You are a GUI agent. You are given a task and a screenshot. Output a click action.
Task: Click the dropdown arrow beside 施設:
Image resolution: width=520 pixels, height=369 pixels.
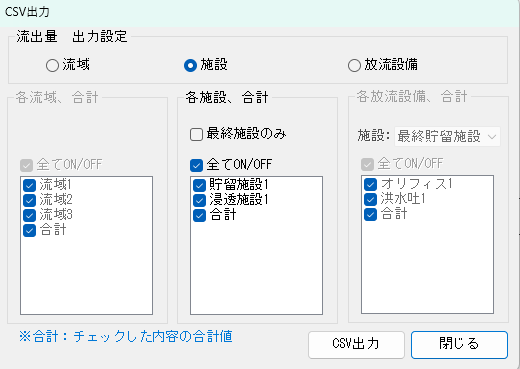[492, 137]
